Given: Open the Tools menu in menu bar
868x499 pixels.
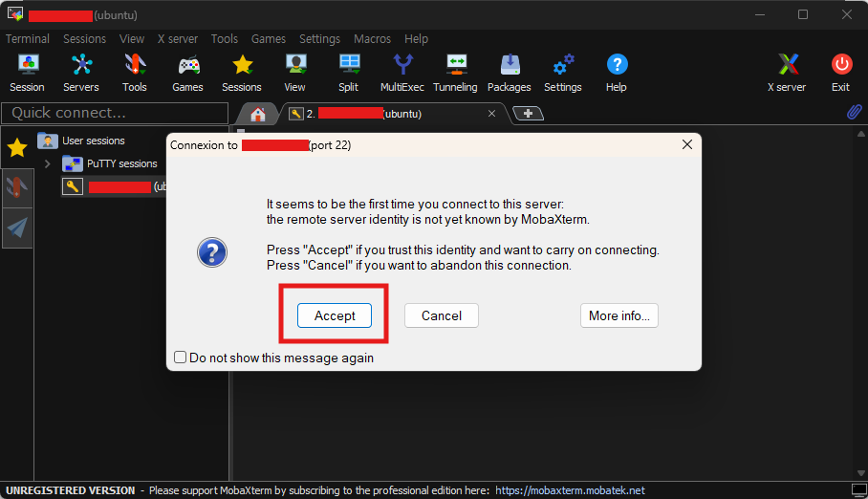Looking at the screenshot, I should (x=225, y=39).
